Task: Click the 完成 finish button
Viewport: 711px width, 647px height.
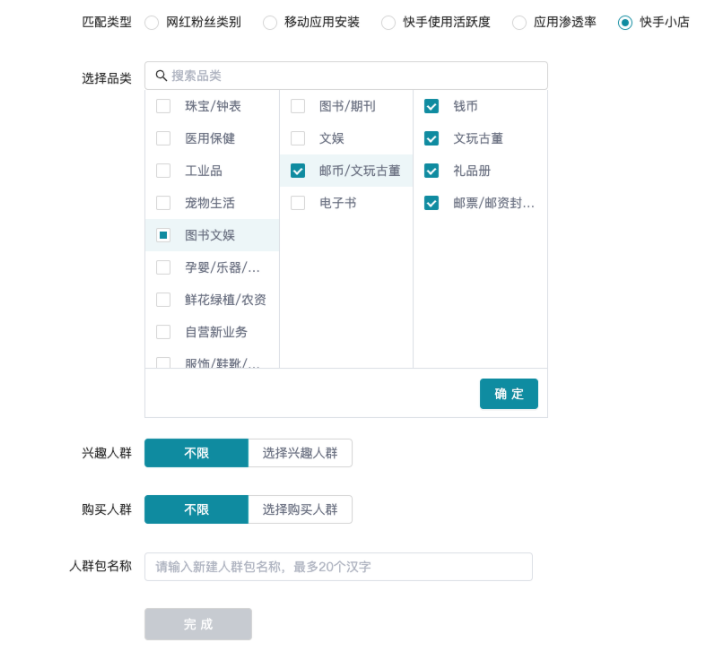Action: coord(198,624)
